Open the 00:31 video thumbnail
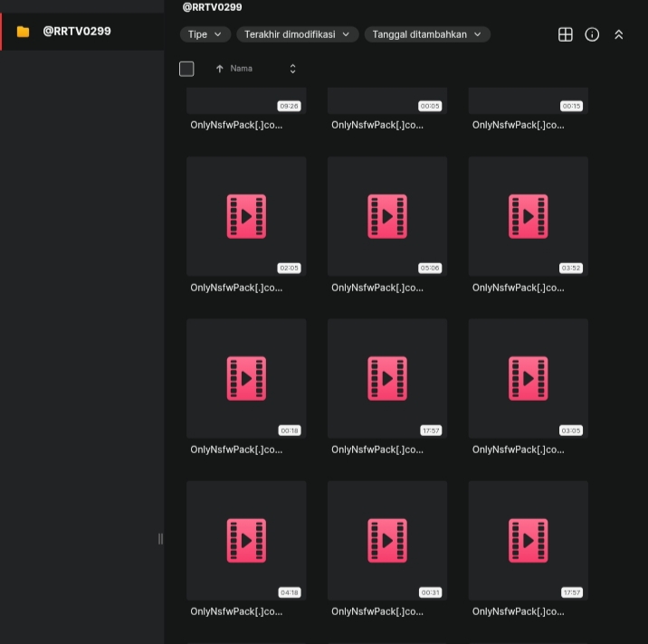The height and width of the screenshot is (644, 648). pos(387,540)
